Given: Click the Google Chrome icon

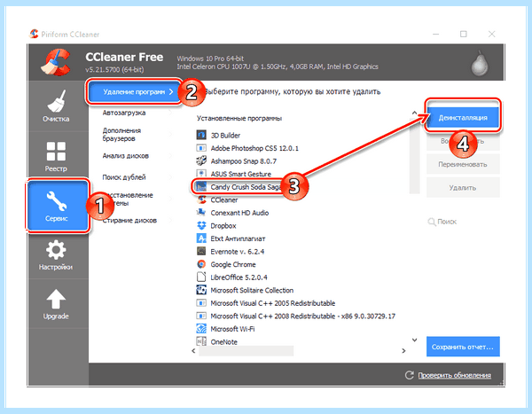Looking at the screenshot, I should pos(201,264).
